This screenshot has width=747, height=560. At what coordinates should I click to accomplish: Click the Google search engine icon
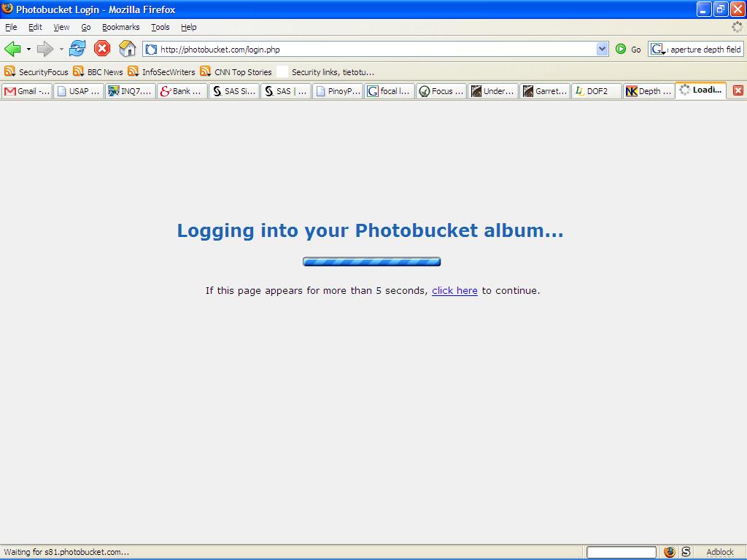pyautogui.click(x=657, y=49)
